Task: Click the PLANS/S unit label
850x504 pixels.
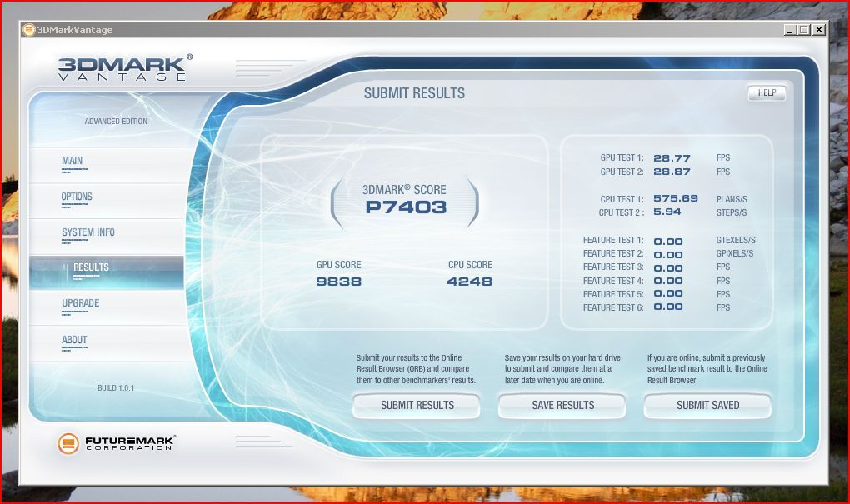Action: point(732,199)
